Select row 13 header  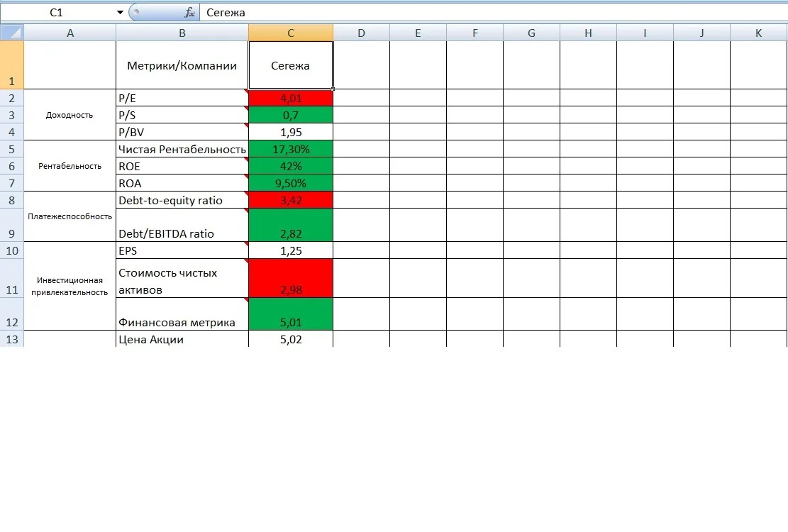pos(12,339)
